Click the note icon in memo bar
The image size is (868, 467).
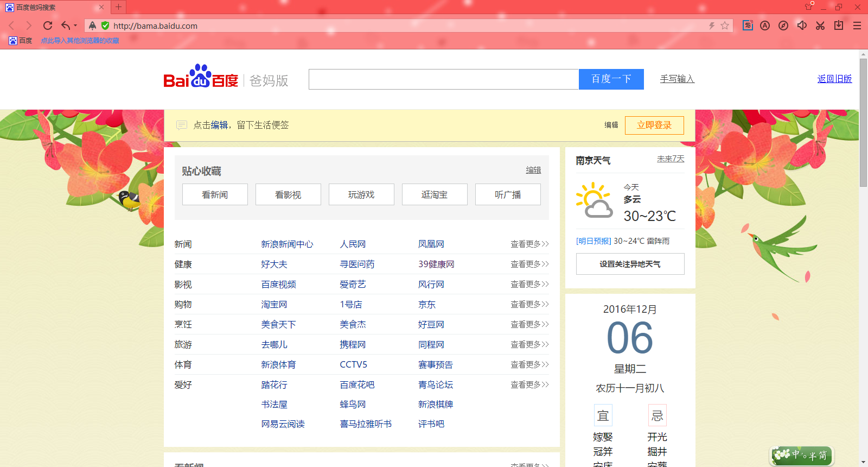[182, 125]
